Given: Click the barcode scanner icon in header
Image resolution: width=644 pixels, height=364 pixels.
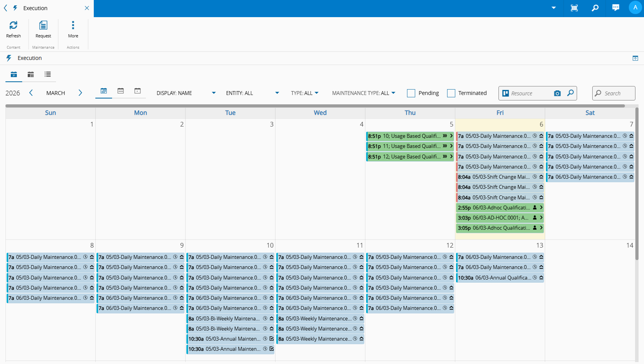Looking at the screenshot, I should (574, 8).
